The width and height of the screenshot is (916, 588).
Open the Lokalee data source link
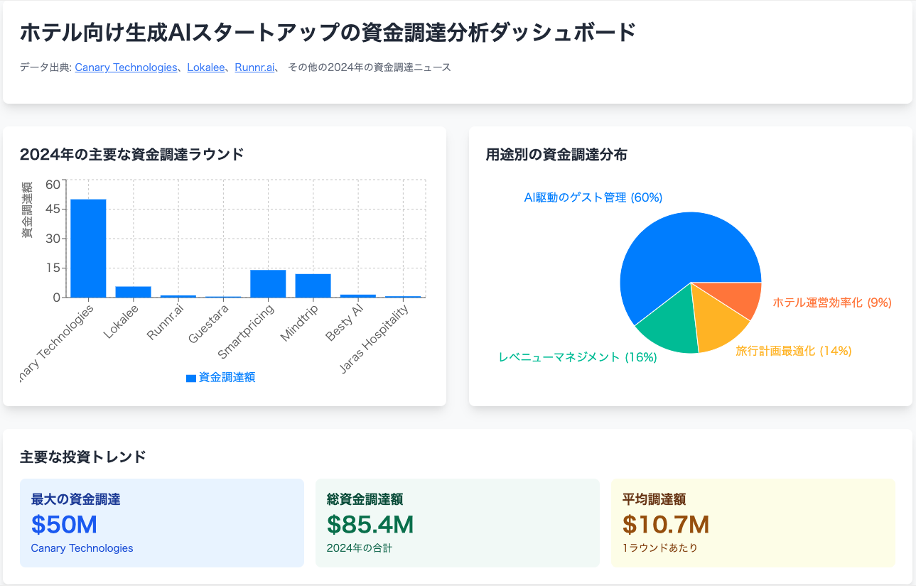[x=206, y=67]
